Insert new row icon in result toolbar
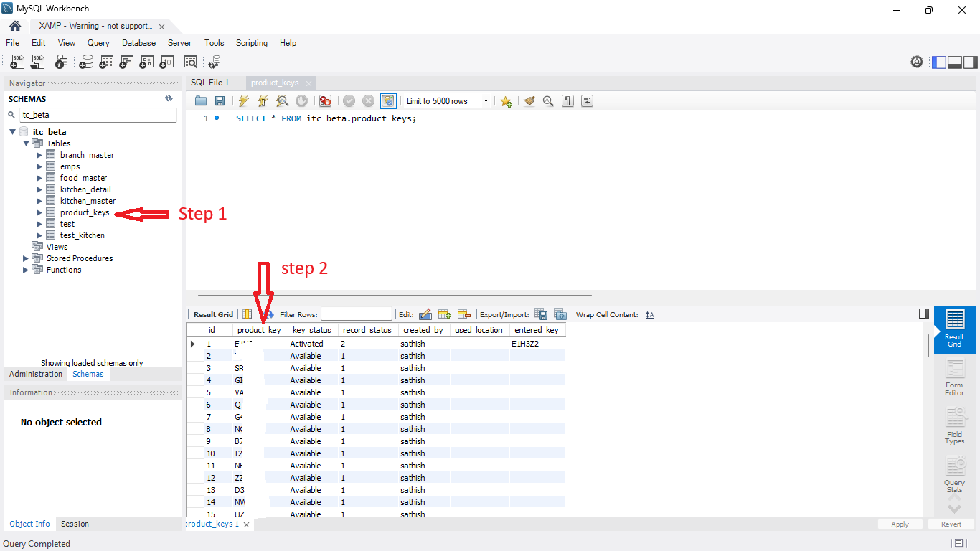 (444, 314)
